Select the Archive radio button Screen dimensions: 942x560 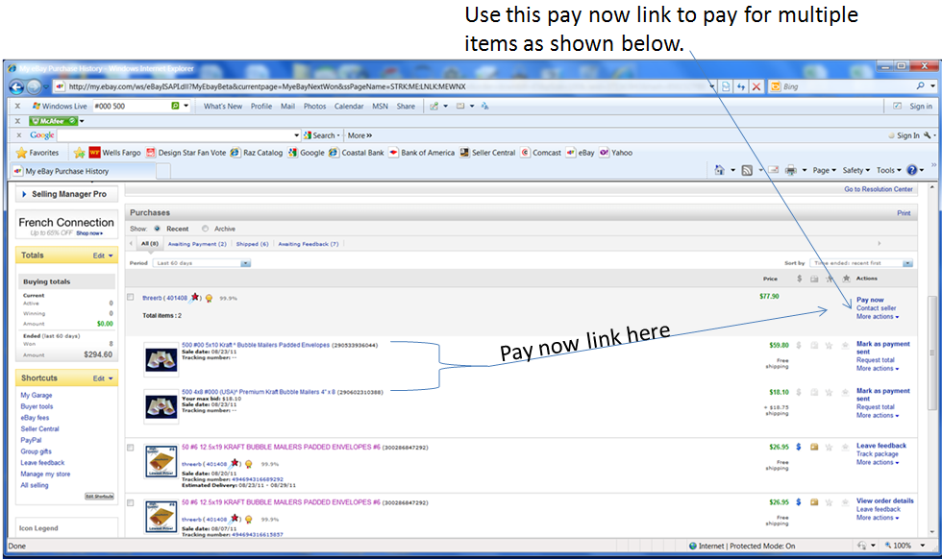205,229
